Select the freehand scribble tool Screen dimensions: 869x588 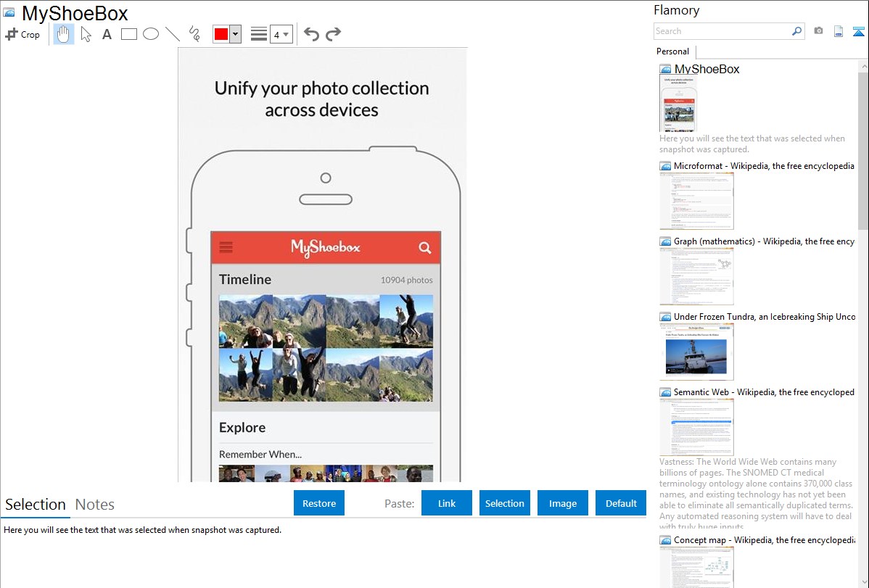194,34
